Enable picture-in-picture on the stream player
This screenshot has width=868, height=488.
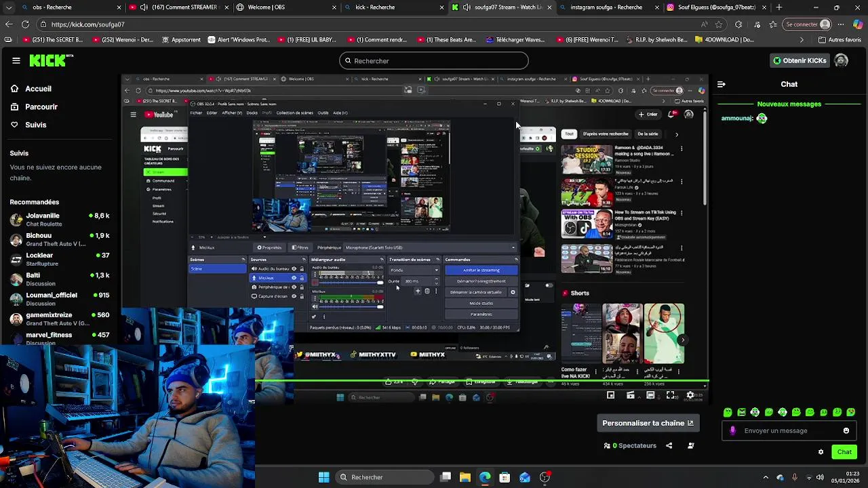pyautogui.click(x=610, y=395)
